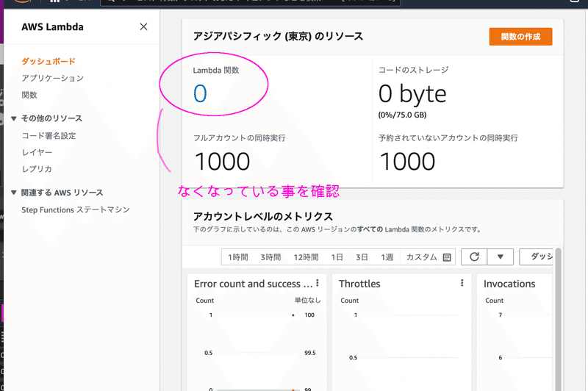This screenshot has height=391, width=588.
Task: Click the アカウントレベルのメトリクス heading
Action: point(263,216)
